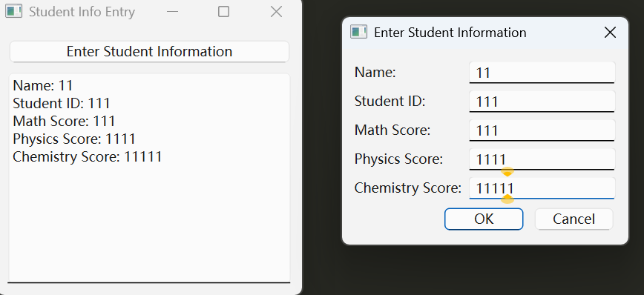This screenshot has width=644, height=295.
Task: Focus the Student ID input field
Action: 542,102
